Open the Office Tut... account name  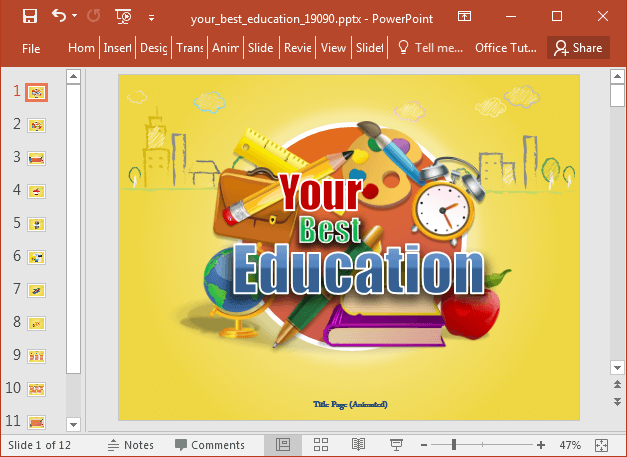[506, 48]
